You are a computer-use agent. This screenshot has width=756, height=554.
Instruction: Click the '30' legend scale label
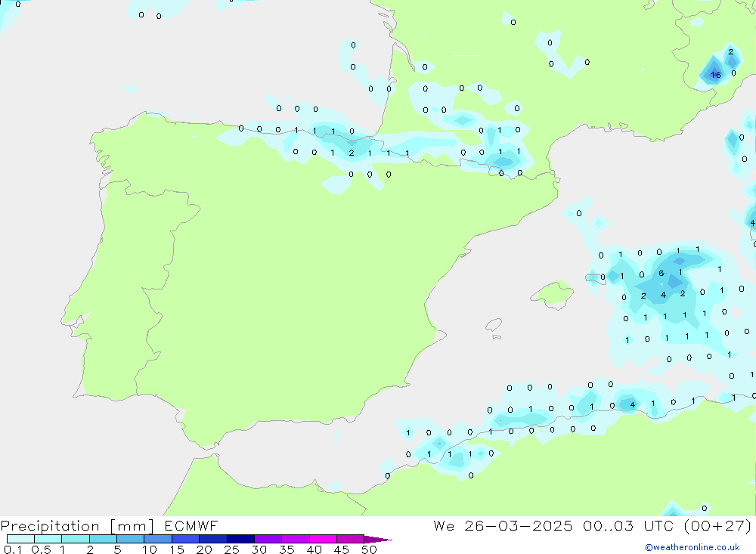[x=259, y=549]
